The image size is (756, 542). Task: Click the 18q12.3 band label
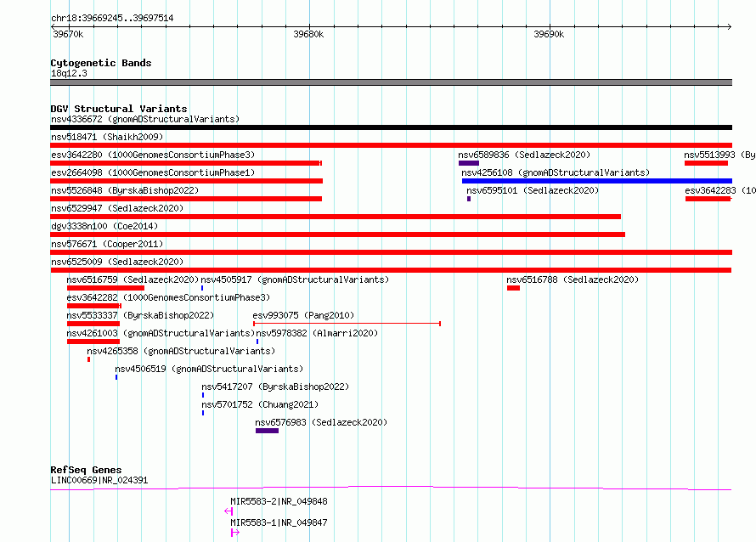pyautogui.click(x=69, y=73)
